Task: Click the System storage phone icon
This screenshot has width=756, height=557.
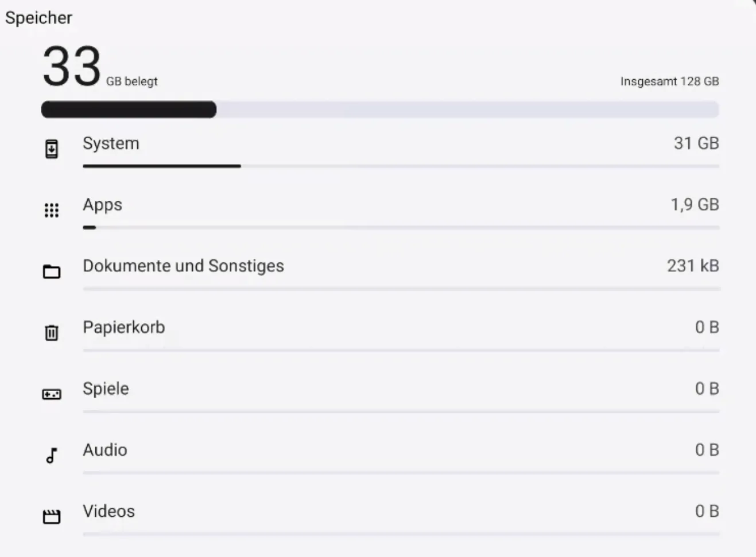Action: tap(52, 149)
